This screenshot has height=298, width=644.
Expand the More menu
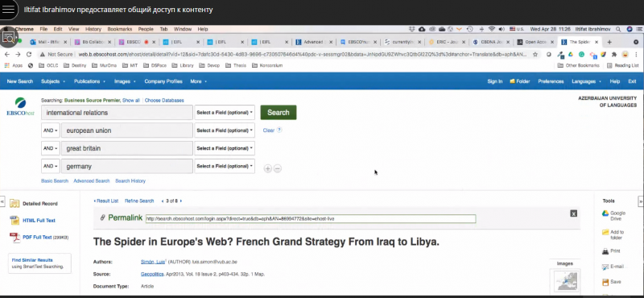198,81
